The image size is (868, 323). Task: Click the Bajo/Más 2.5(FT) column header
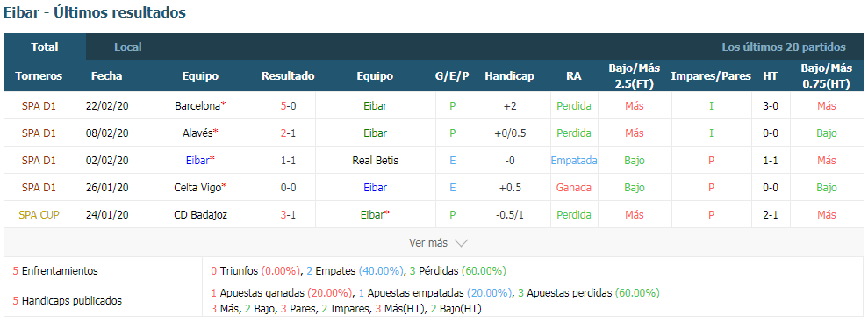[635, 75]
